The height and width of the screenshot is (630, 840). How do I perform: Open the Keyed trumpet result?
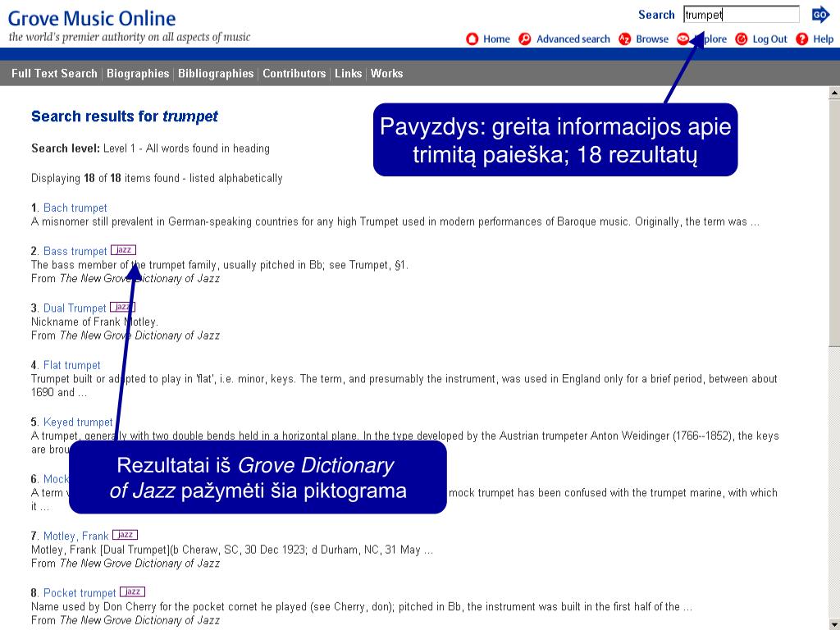[78, 422]
